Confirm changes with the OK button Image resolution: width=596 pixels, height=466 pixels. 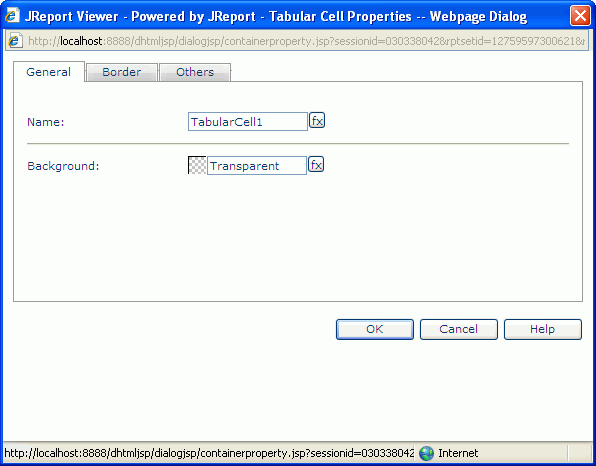[375, 329]
